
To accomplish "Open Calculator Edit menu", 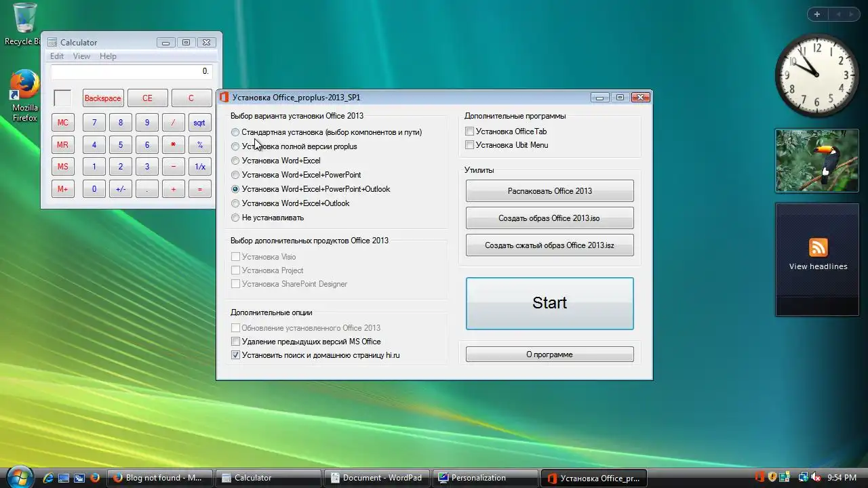I will [x=57, y=56].
